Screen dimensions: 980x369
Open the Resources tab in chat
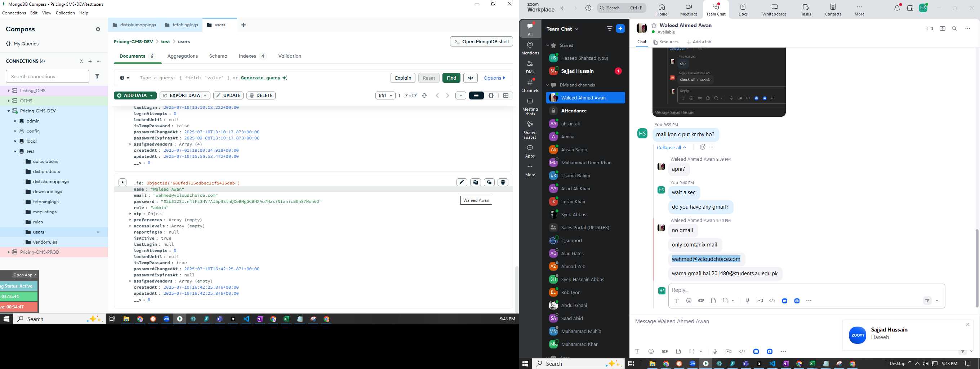pyautogui.click(x=666, y=42)
